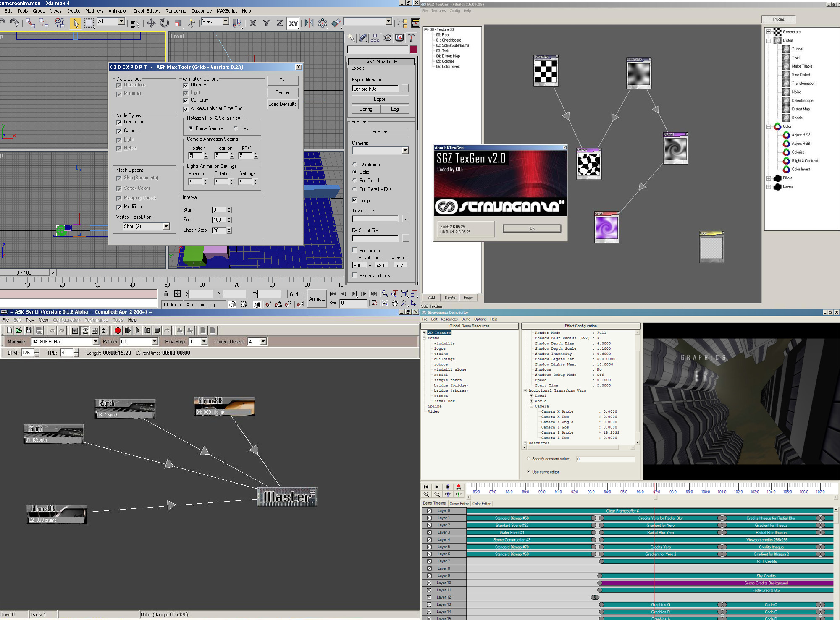Toggle Modifiers checkbox in Mesh Options
The width and height of the screenshot is (840, 620).
pos(119,207)
